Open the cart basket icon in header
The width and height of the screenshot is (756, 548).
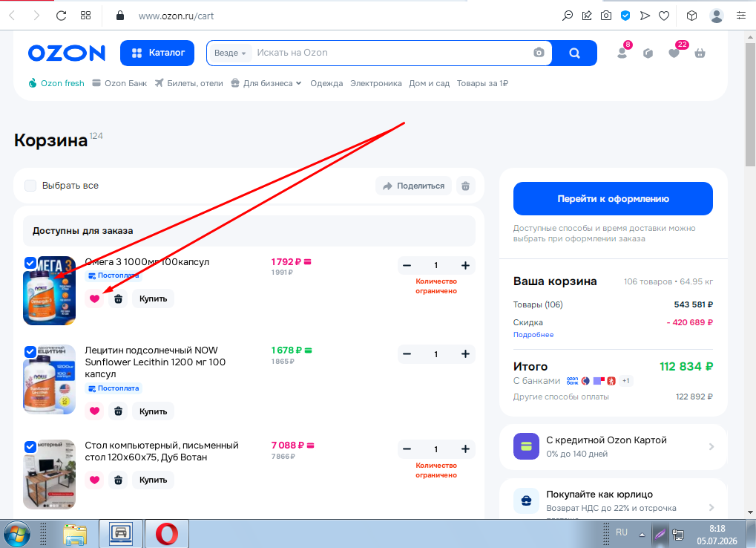(700, 53)
